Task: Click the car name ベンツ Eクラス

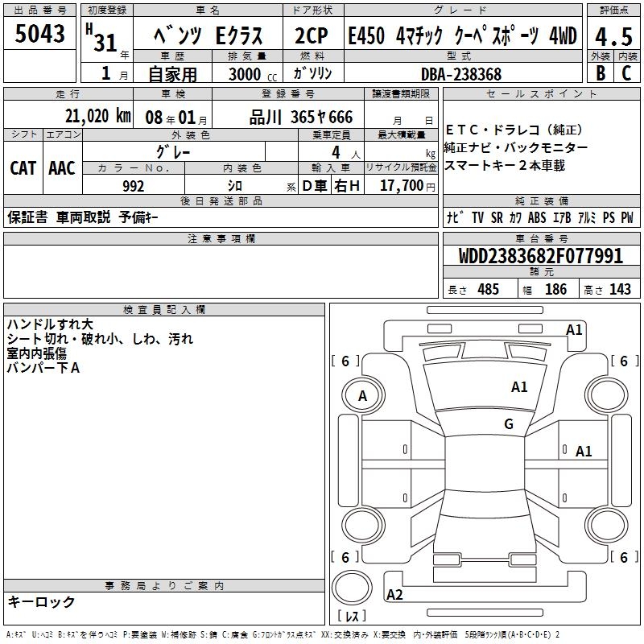Action: pos(208,35)
